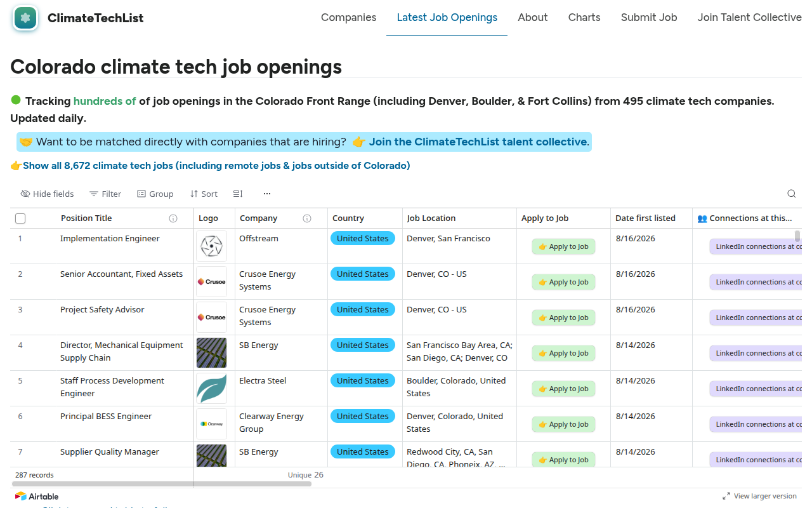This screenshot has width=812, height=508.
Task: Hide fields in the table
Action: 47,194
